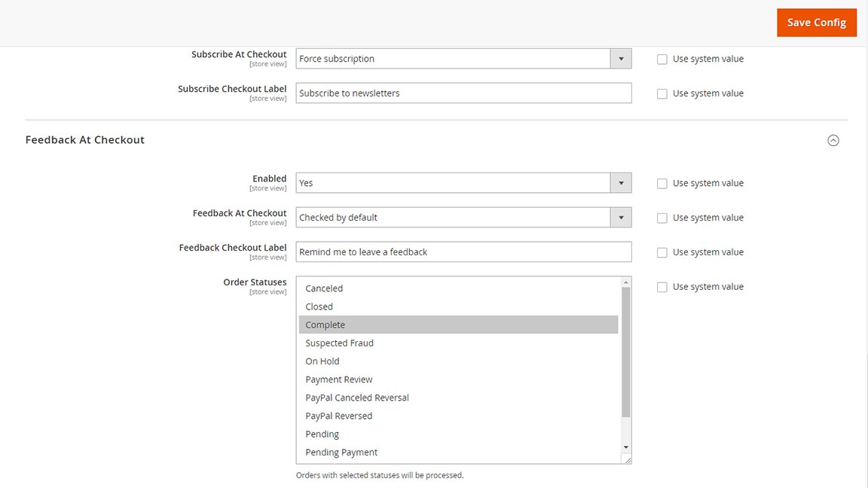Select Pending Payment order status
Screen dimensions: 868x488
458,453
